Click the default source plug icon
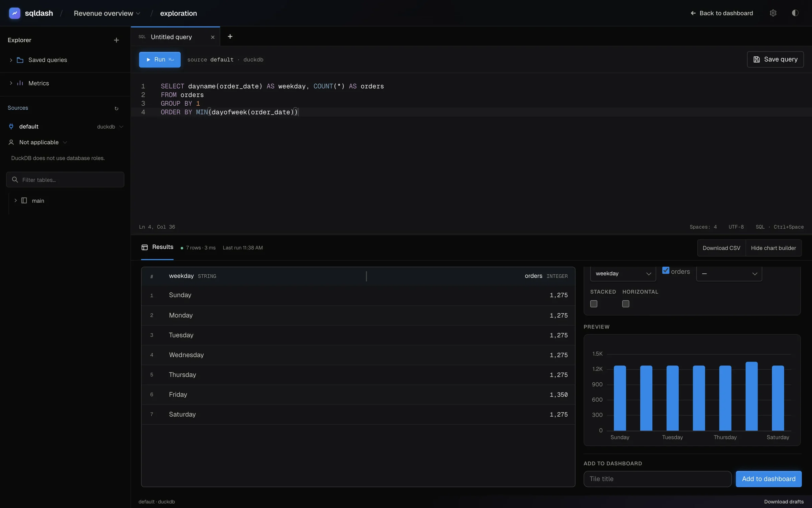The image size is (812, 508). [x=11, y=126]
